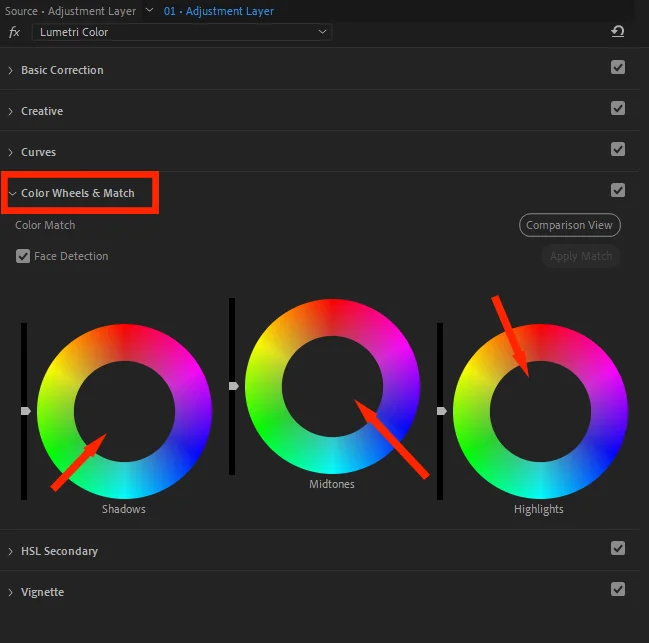Open the Source Adjustment Layer dropdown arrow

point(149,10)
